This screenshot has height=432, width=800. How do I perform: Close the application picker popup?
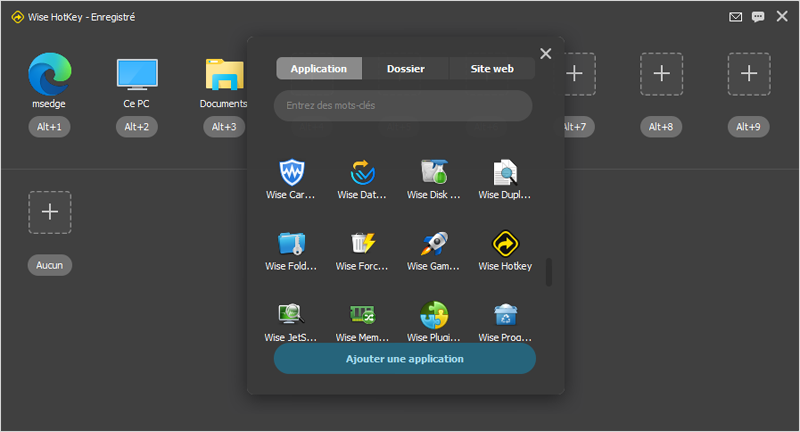[545, 54]
